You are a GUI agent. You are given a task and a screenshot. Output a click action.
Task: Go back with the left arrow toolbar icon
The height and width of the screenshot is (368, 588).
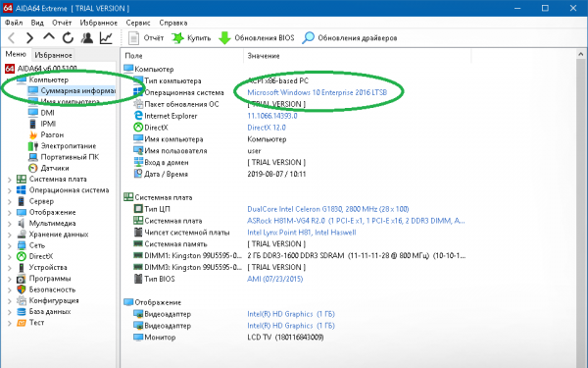coord(12,38)
